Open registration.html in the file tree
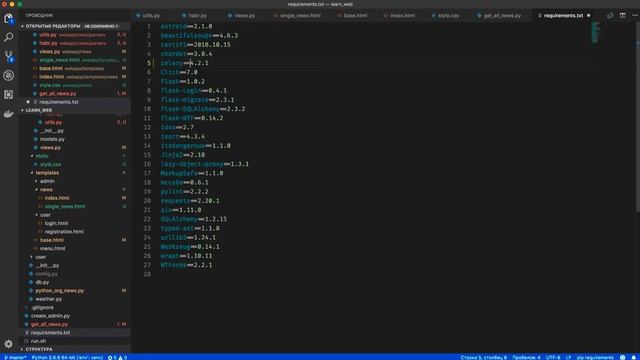Image resolution: width=640 pixels, height=360 pixels. coord(64,231)
